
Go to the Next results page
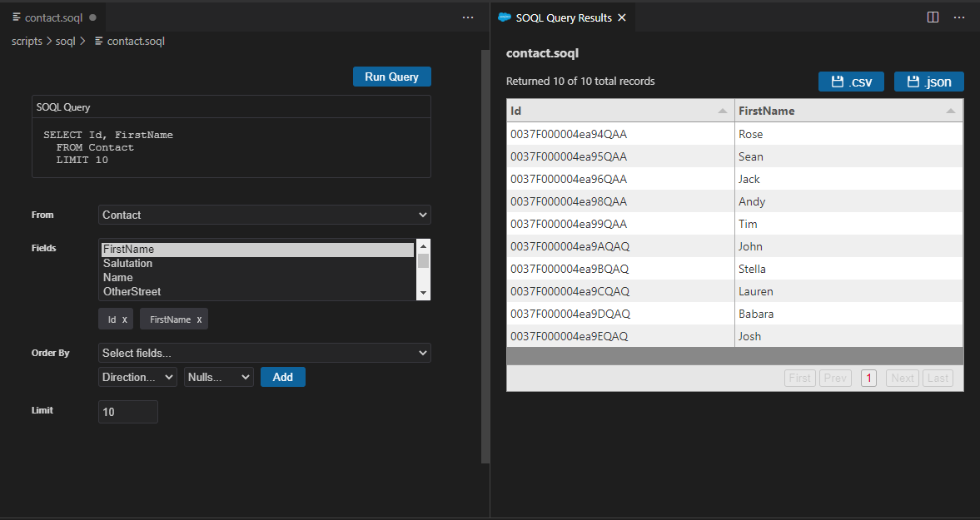(x=903, y=379)
